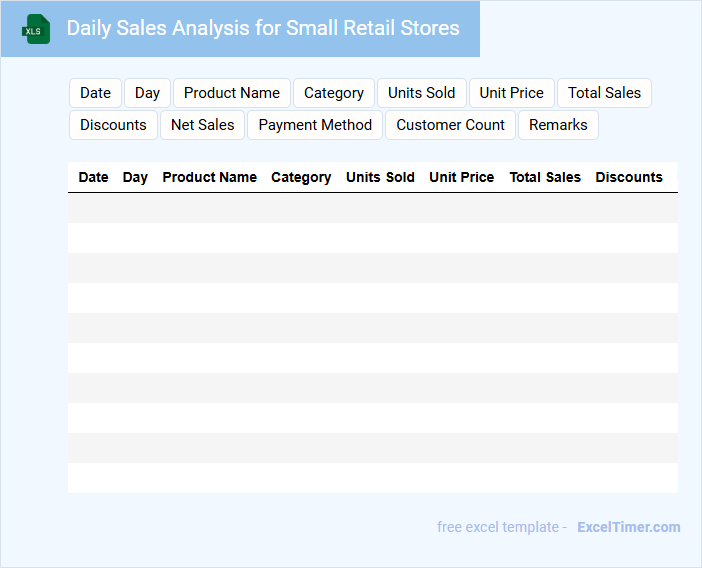The image size is (702, 568).
Task: Choose the Customer Count tag
Action: tap(450, 125)
